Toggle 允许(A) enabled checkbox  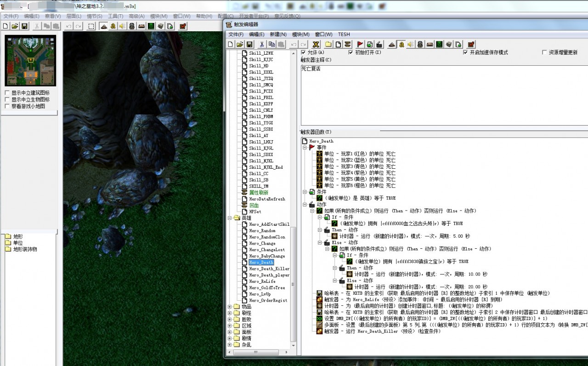tap(303, 52)
